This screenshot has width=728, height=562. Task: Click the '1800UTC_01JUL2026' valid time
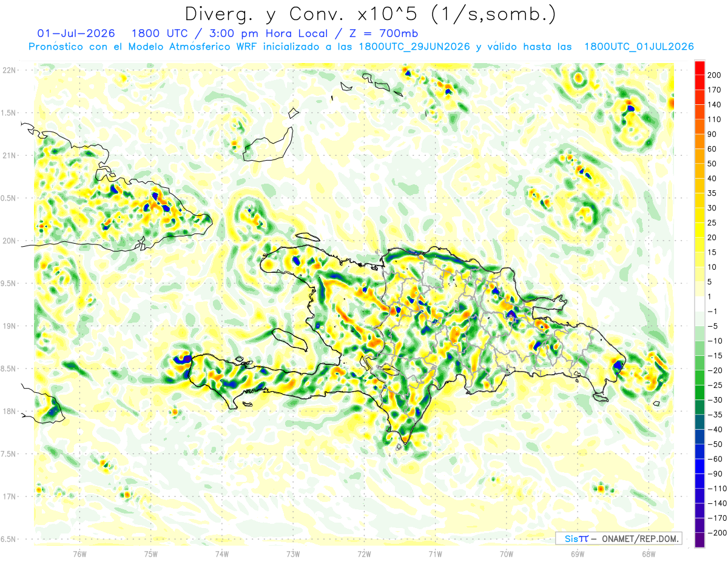(639, 47)
